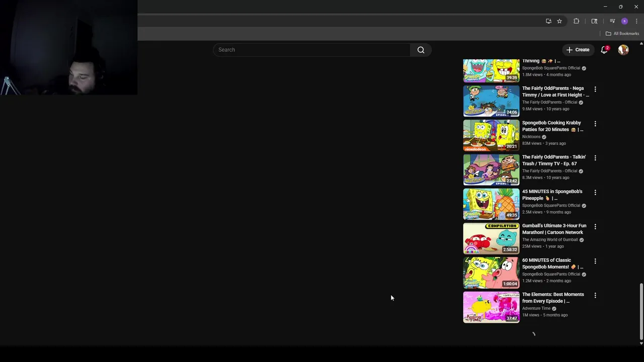644x362 pixels.
Task: Open options for Gumball's Ultimate 3-Hour Marathon
Action: (595, 227)
